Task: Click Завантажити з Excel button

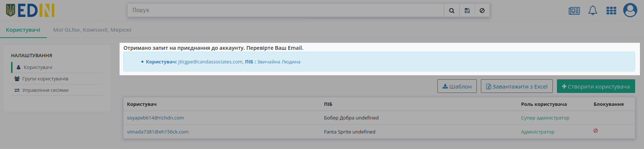Action: (x=517, y=86)
